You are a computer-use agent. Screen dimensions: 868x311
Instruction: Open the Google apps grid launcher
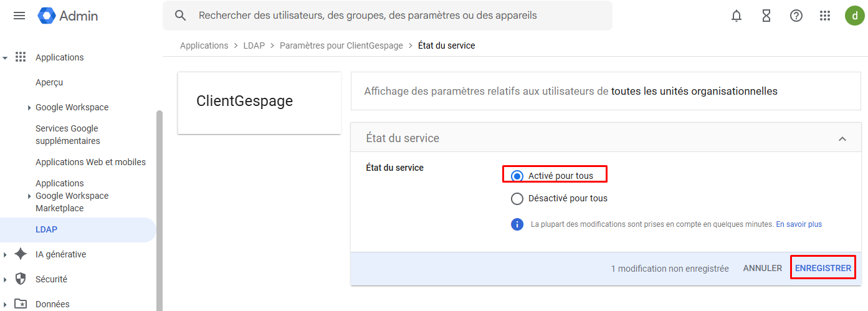pyautogui.click(x=825, y=16)
